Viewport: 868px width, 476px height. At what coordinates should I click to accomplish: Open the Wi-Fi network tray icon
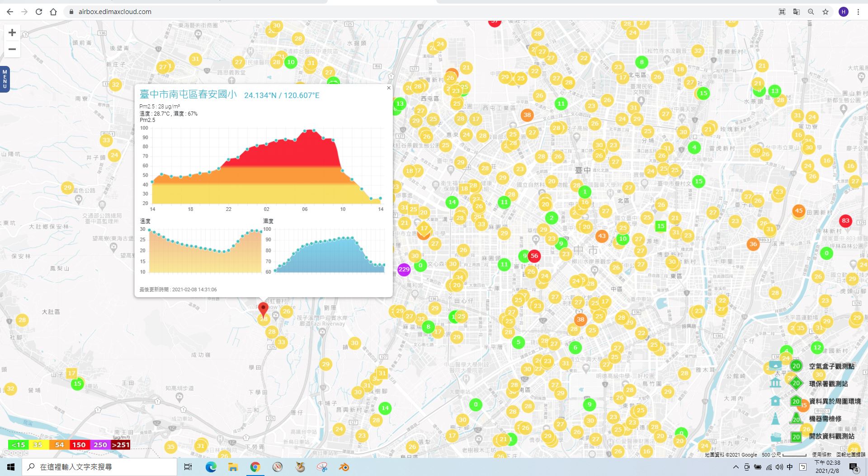pos(769,467)
